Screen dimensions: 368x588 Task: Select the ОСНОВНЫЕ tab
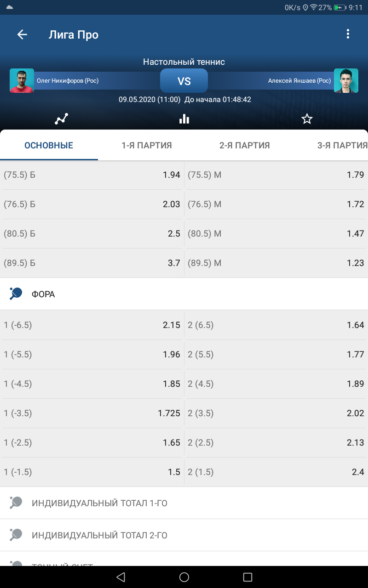click(49, 146)
